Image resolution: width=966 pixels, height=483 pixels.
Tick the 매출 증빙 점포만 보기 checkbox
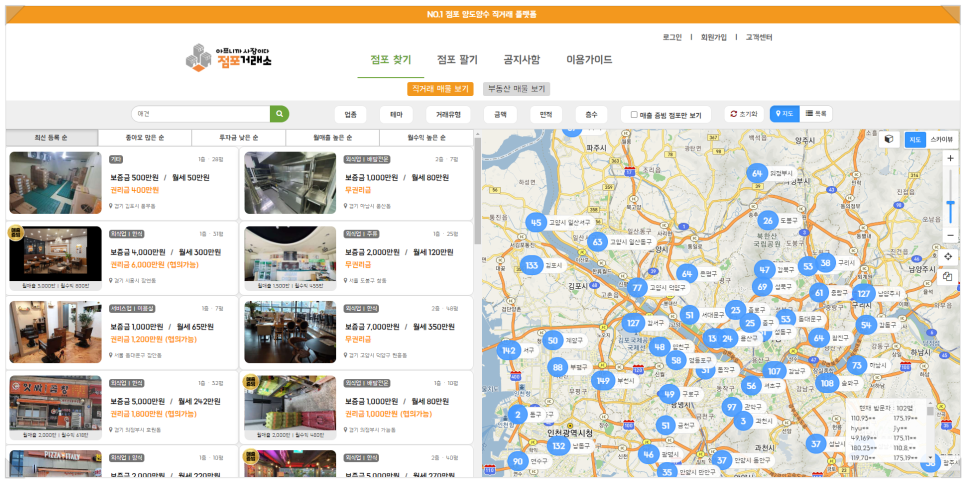point(634,115)
